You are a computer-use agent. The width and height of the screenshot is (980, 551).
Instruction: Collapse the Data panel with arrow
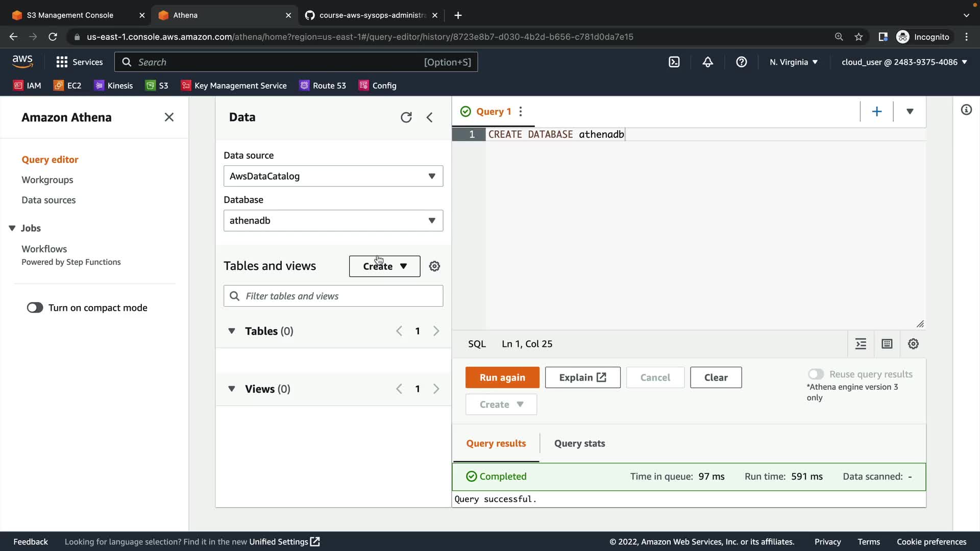[430, 117]
